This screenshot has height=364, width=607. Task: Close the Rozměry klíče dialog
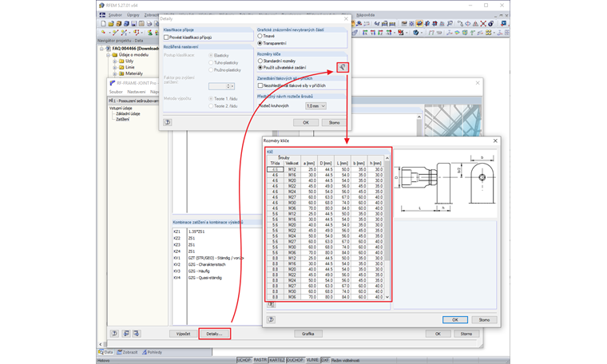(x=495, y=140)
